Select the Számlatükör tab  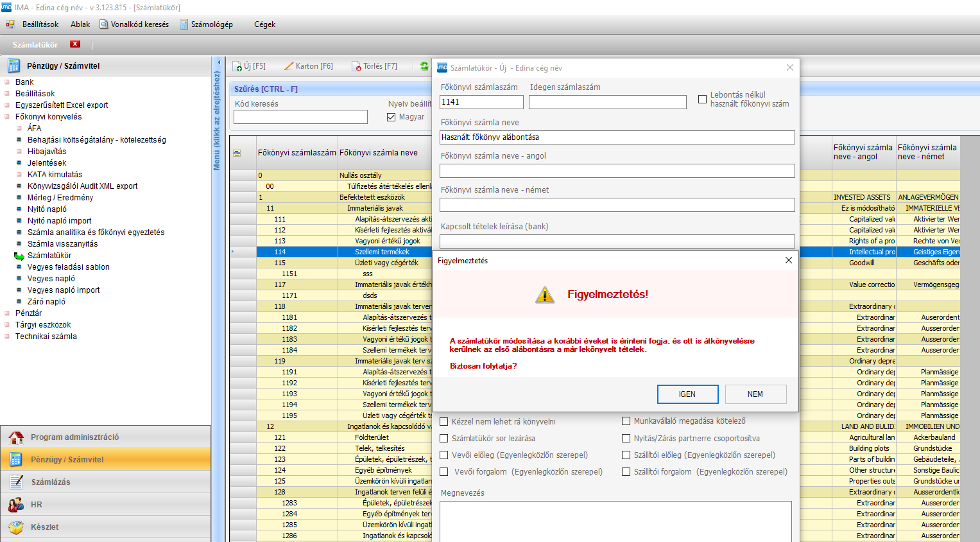(x=35, y=45)
